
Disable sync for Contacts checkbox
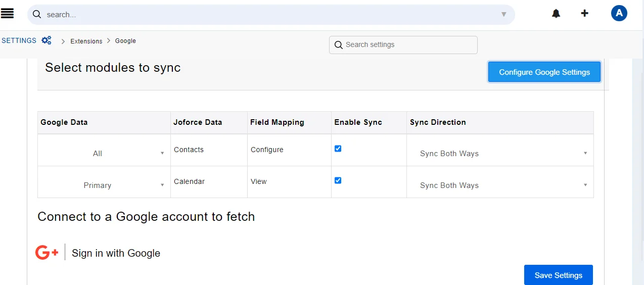(x=338, y=149)
